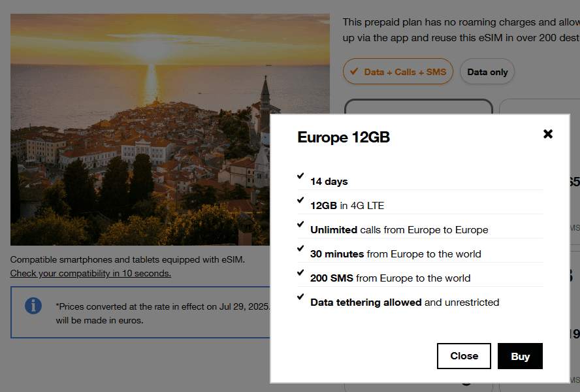Click the Unlimited calls from Europe feature text
This screenshot has height=392, width=580.
399,230
